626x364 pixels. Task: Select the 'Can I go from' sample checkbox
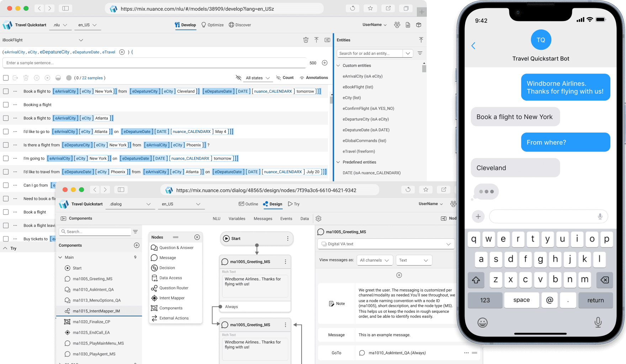click(x=6, y=185)
